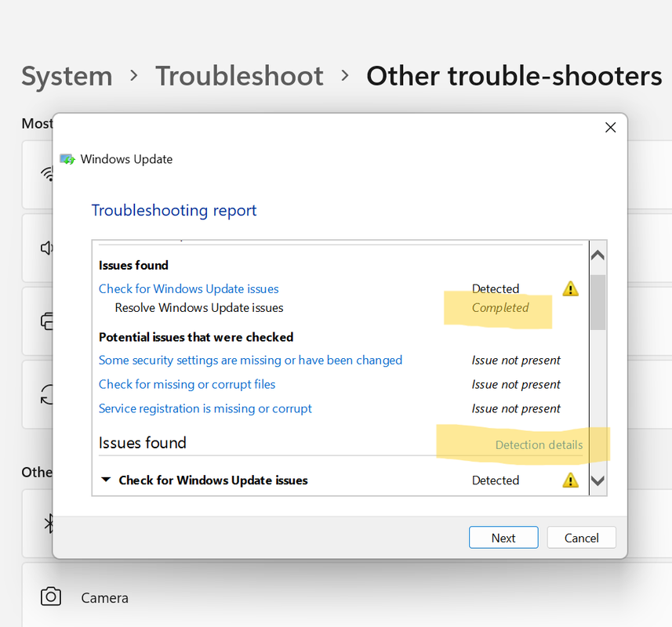Click Issue not present beside service registration

tap(516, 408)
